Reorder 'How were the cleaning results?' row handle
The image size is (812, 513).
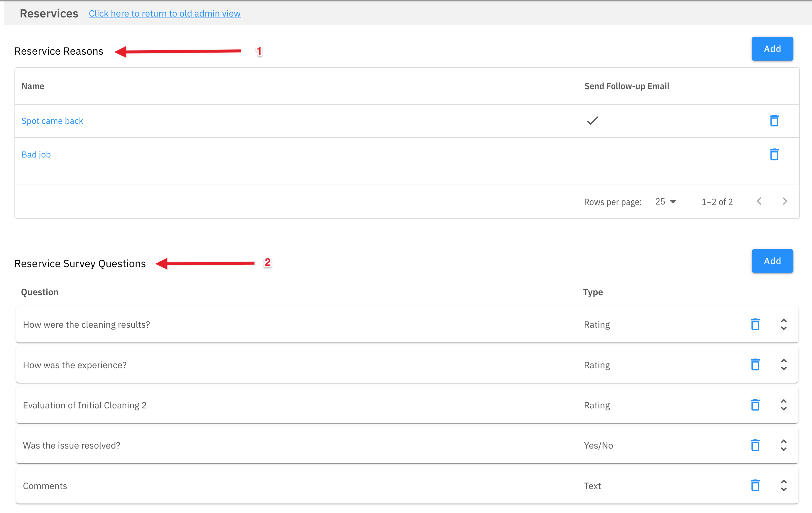[x=784, y=324]
